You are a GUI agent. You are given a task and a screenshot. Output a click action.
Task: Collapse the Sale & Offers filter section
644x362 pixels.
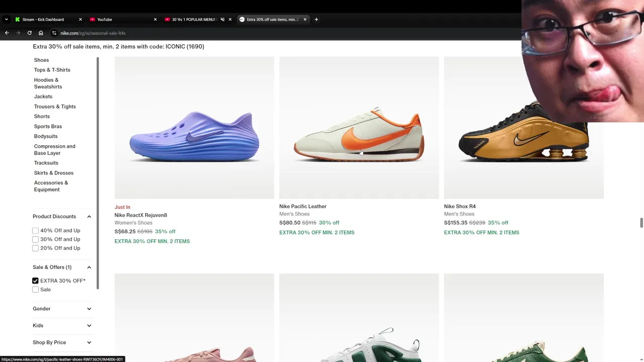tap(89, 267)
